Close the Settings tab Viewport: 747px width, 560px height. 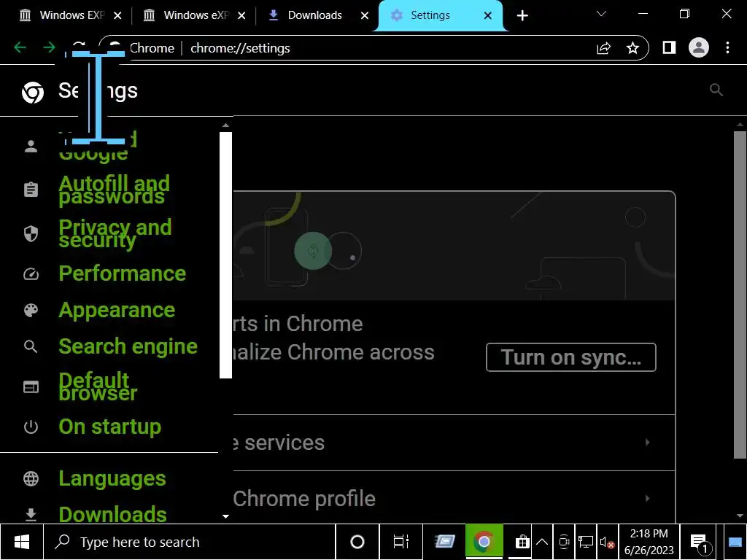point(488,16)
